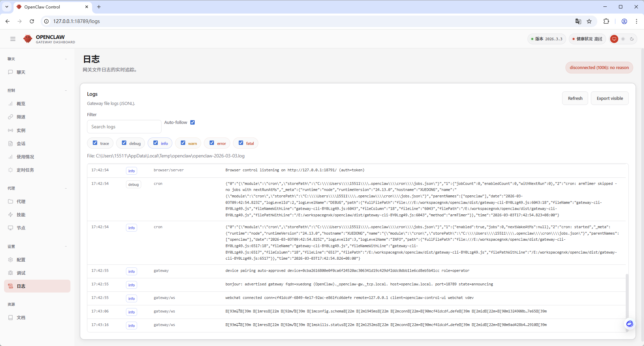Click the Search logs input field
The width and height of the screenshot is (644, 346).
click(x=124, y=127)
